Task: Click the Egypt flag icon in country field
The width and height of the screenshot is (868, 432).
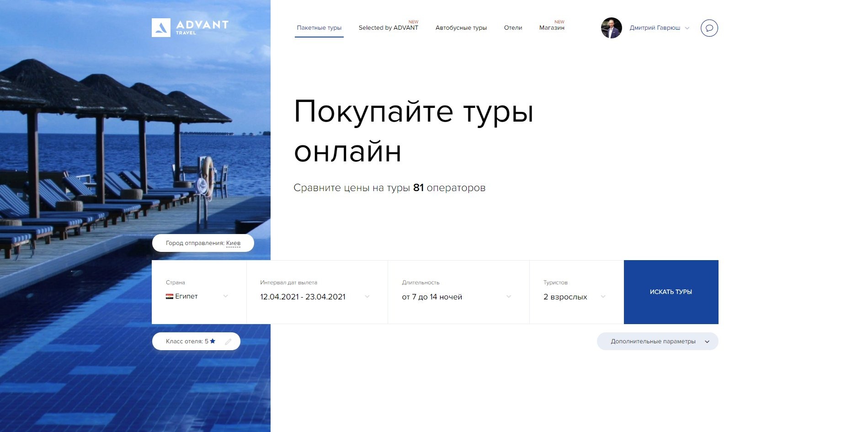Action: [169, 296]
